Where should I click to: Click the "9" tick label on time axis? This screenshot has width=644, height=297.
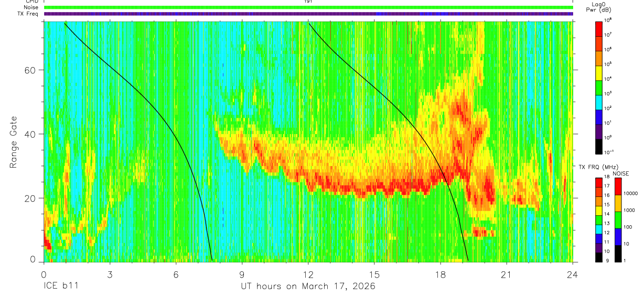242,274
